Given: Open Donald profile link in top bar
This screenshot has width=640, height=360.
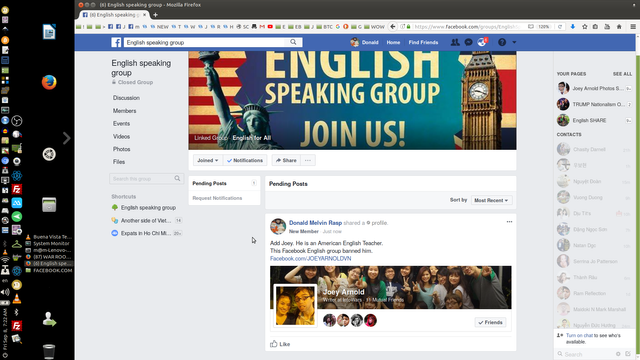Looking at the screenshot, I should pyautogui.click(x=364, y=42).
